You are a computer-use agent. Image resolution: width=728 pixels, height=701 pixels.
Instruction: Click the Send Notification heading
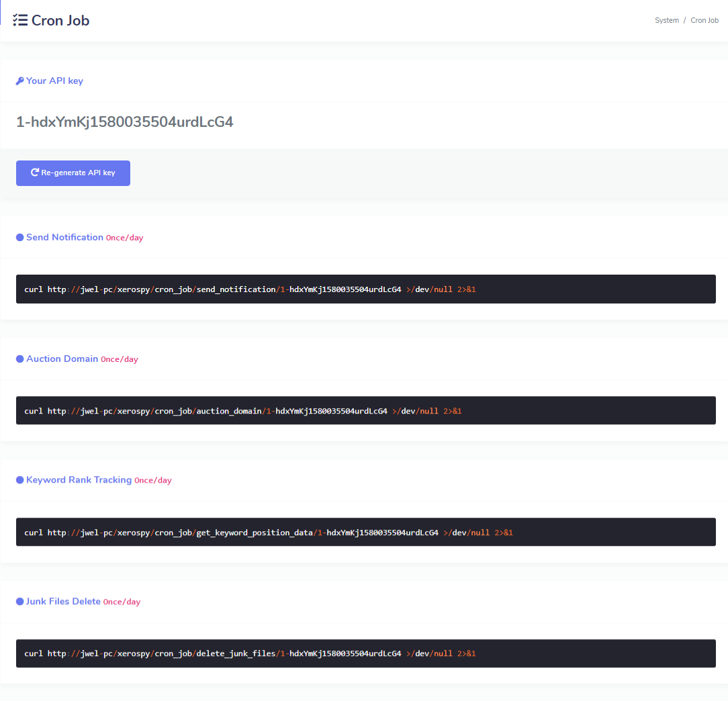(x=64, y=238)
